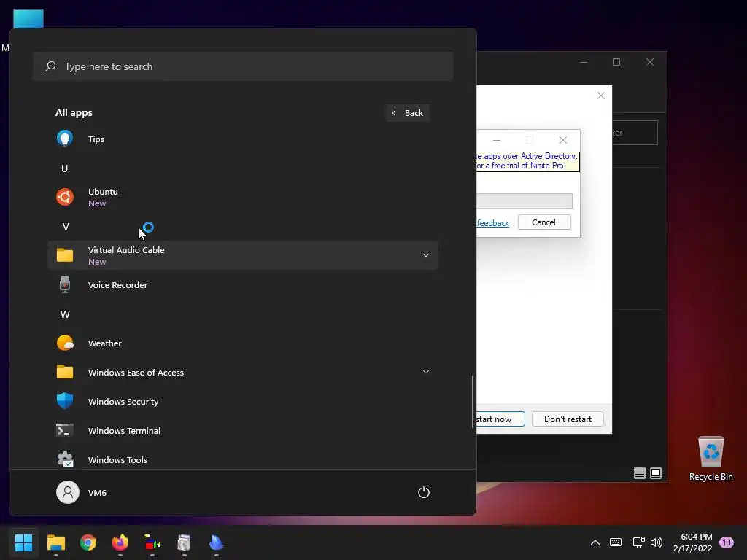Click the colorful blocks taskbar app
The image size is (747, 560).
pyautogui.click(x=152, y=542)
